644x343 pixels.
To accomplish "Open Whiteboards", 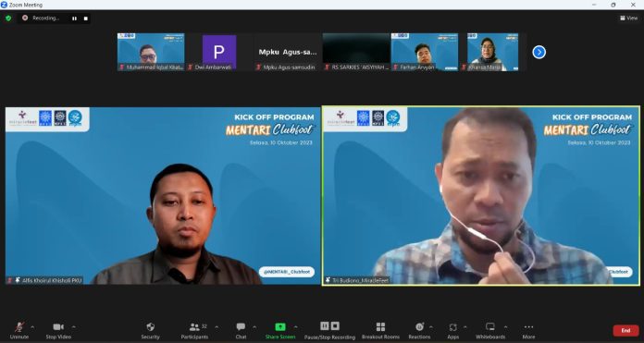I will 490,330.
